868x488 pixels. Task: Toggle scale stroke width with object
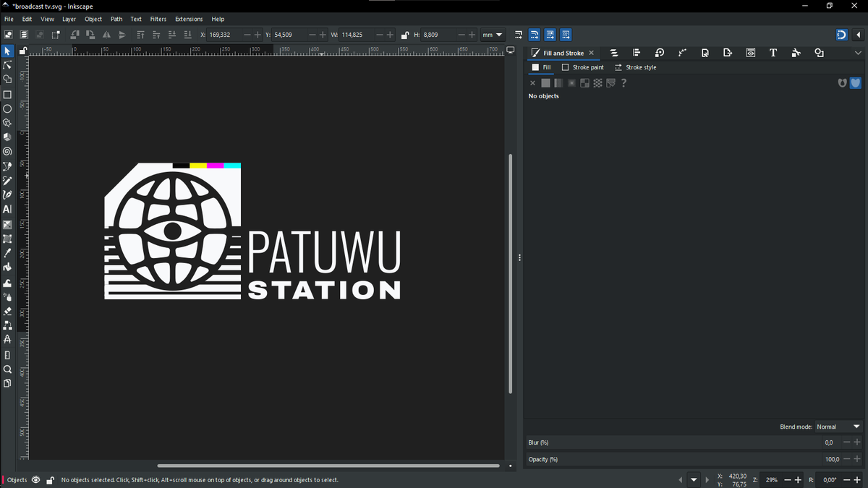click(x=518, y=35)
